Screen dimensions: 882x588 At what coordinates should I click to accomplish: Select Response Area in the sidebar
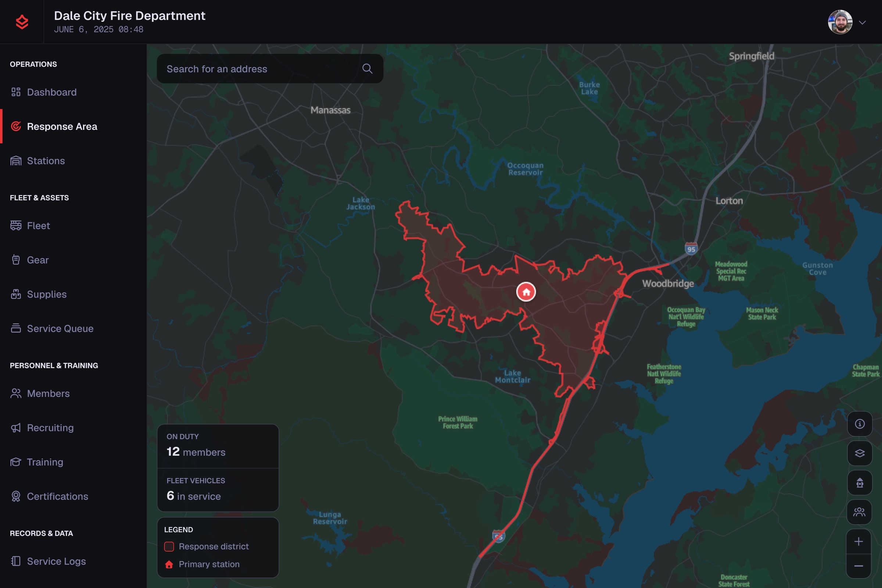73,126
